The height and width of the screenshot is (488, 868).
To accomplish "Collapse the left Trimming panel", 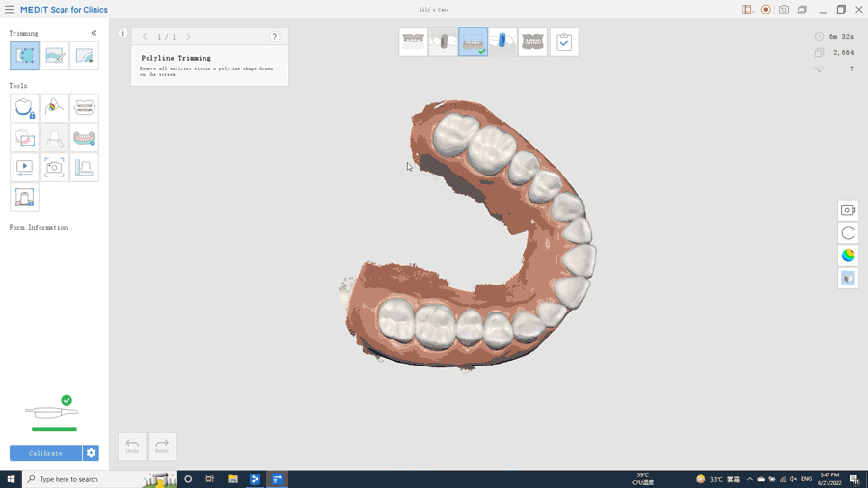I will pos(95,33).
